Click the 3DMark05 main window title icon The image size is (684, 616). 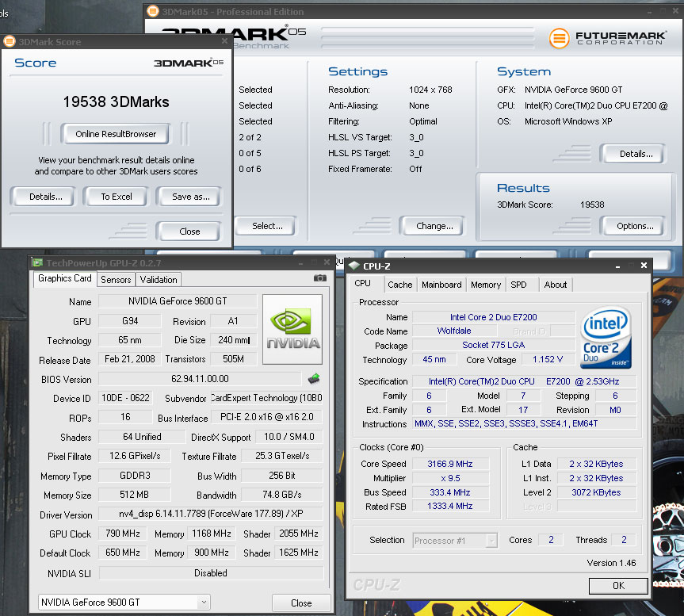coord(153,11)
